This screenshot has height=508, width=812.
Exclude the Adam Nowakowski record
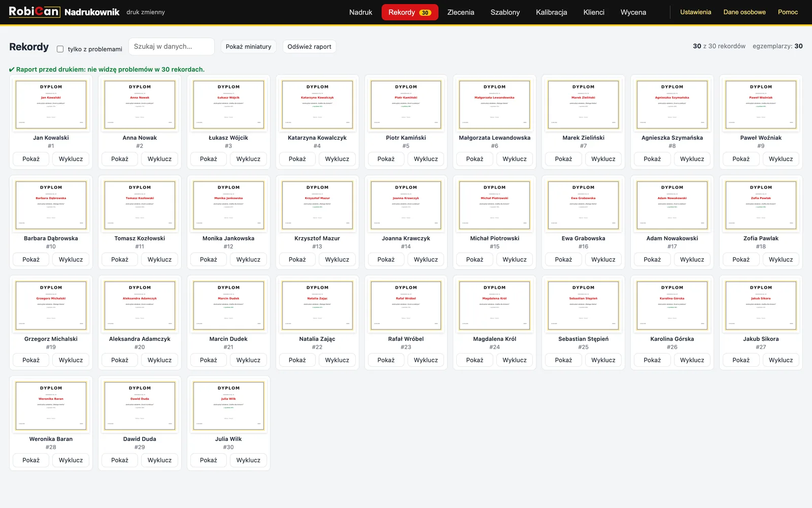692,260
